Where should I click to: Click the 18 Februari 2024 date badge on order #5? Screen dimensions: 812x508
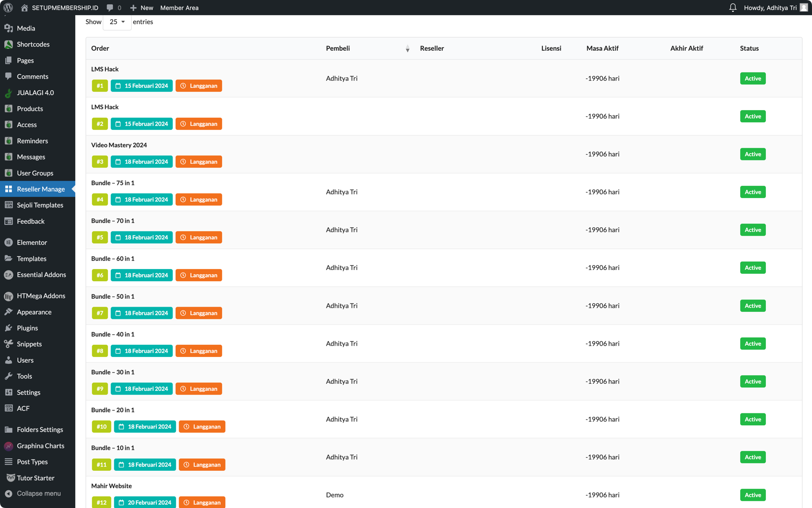click(141, 237)
